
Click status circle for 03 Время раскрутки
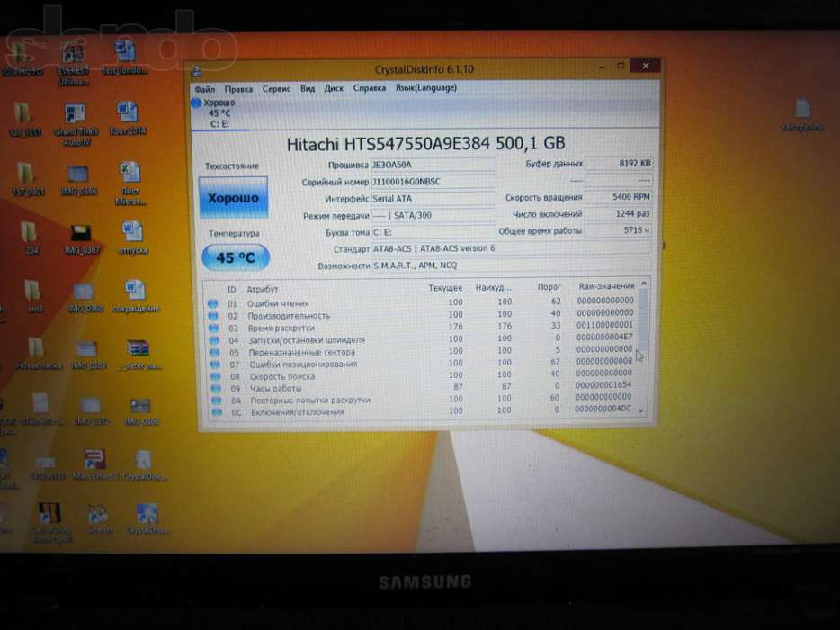(214, 328)
